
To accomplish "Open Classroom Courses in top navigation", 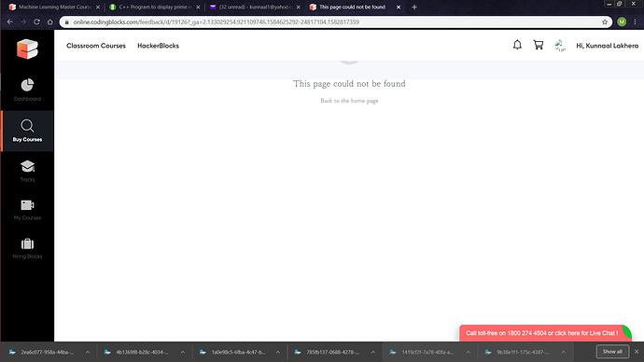I will tap(96, 46).
